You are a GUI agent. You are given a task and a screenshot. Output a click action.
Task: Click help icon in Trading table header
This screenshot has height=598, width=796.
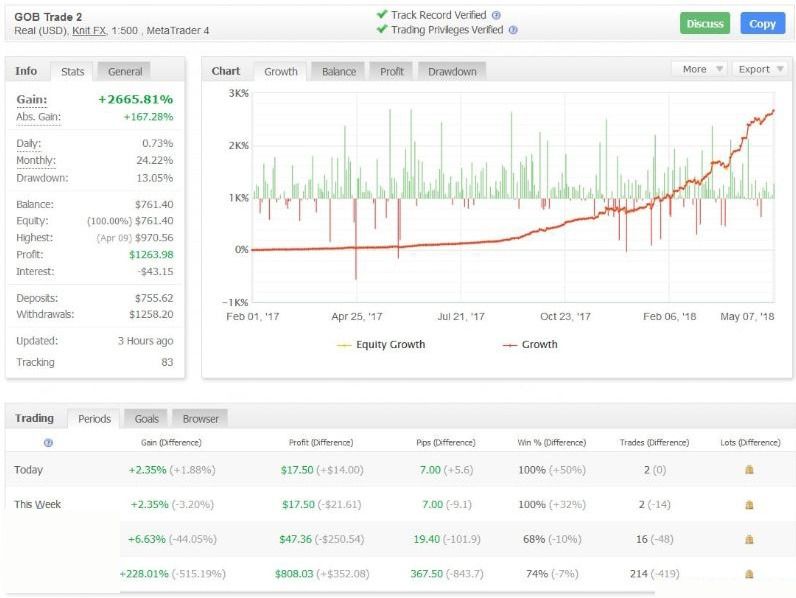[48, 442]
